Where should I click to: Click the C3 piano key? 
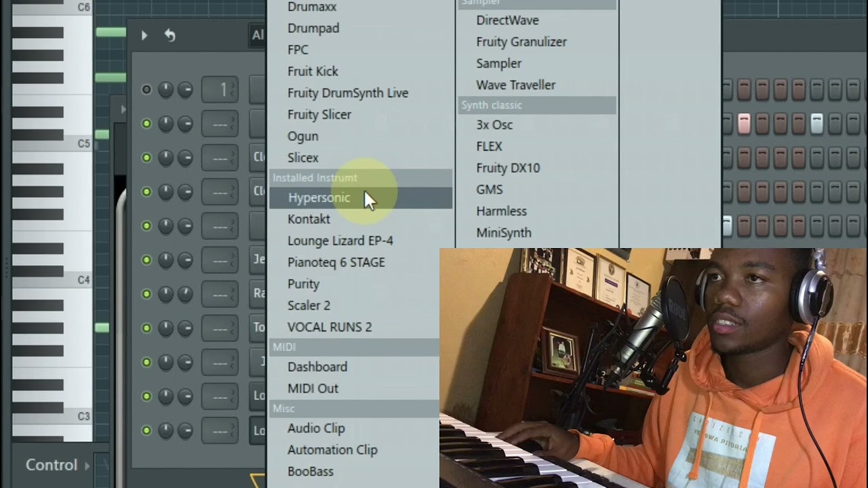53,415
